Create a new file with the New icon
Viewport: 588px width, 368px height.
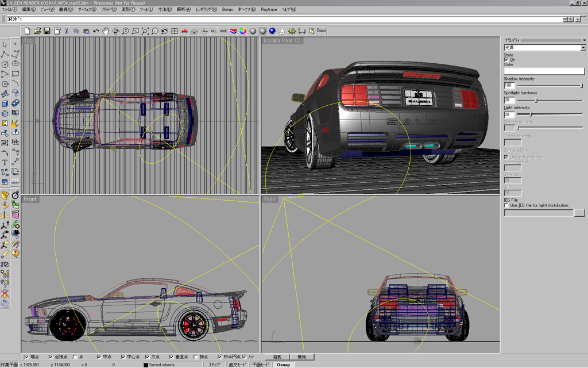coord(28,31)
